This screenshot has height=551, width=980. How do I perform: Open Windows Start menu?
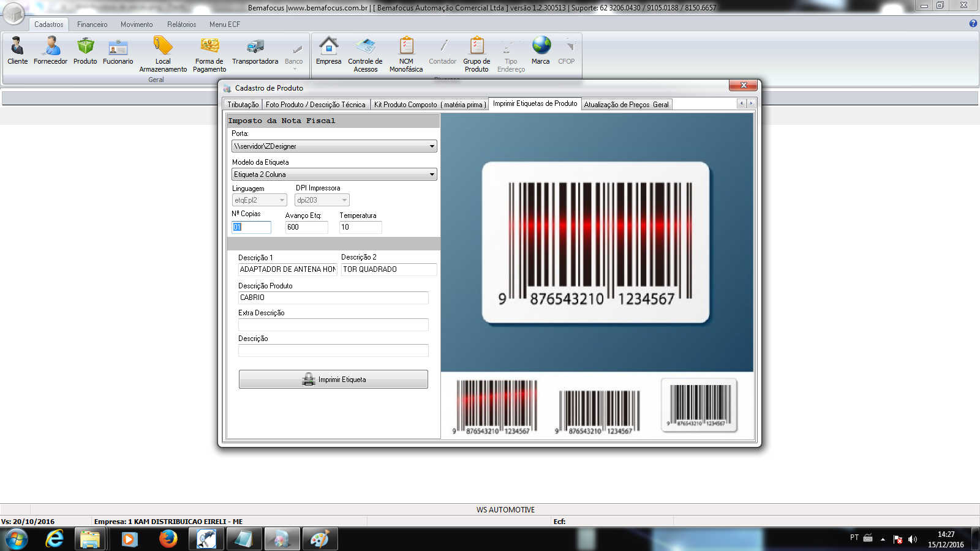tap(17, 539)
